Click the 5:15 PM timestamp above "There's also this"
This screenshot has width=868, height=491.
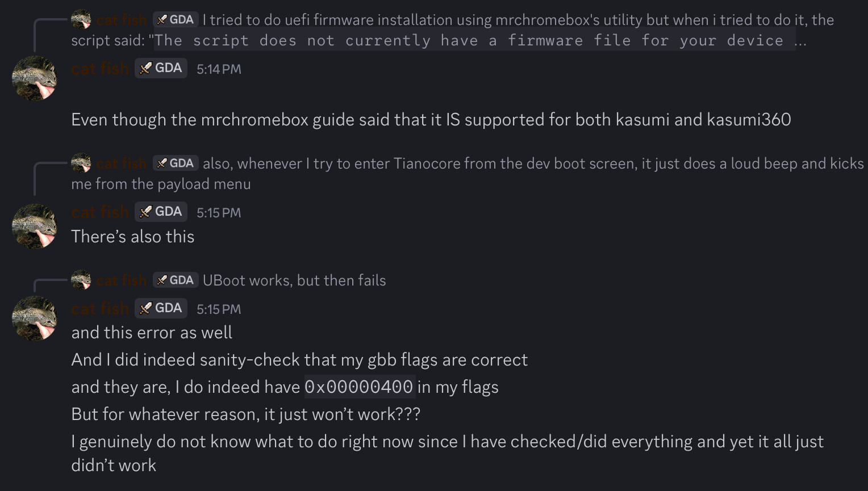tap(219, 213)
